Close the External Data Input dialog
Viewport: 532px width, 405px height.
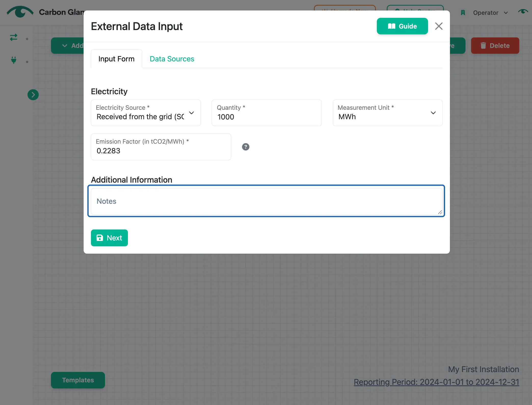(x=439, y=26)
